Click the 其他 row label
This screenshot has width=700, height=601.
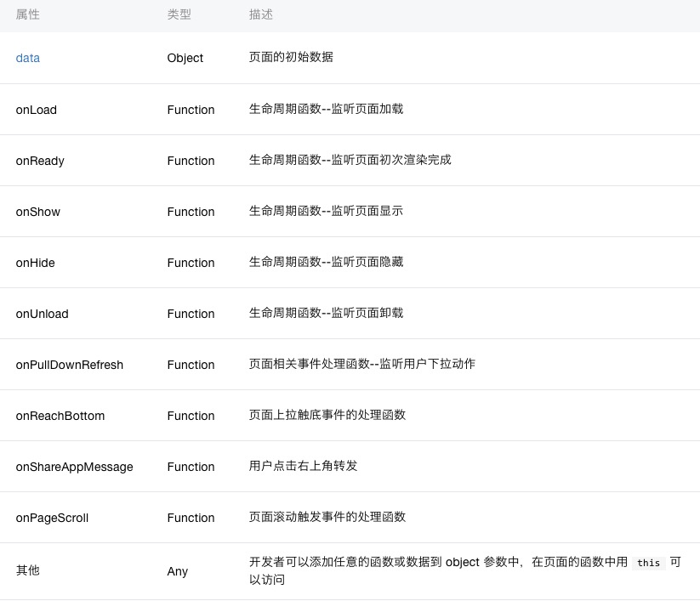click(x=28, y=570)
